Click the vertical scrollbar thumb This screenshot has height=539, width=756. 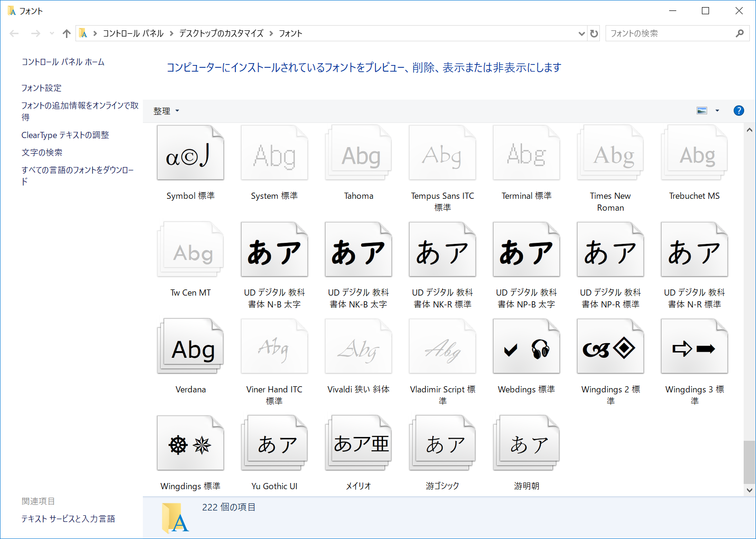point(749,462)
